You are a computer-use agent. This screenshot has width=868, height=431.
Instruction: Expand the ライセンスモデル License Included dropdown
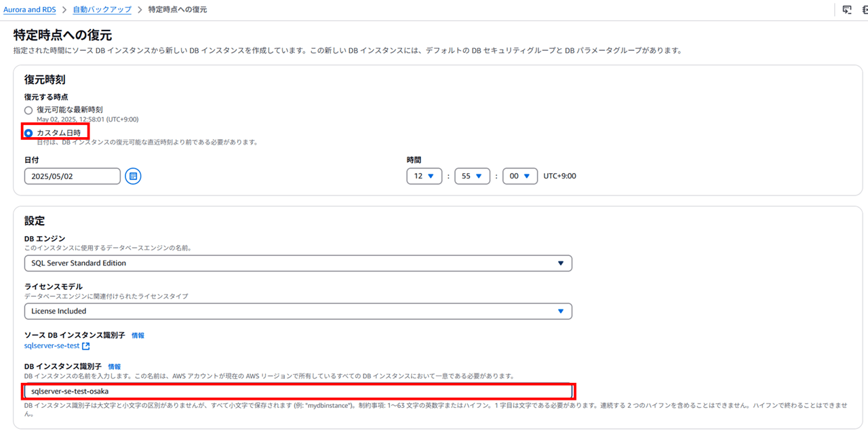[x=298, y=311]
